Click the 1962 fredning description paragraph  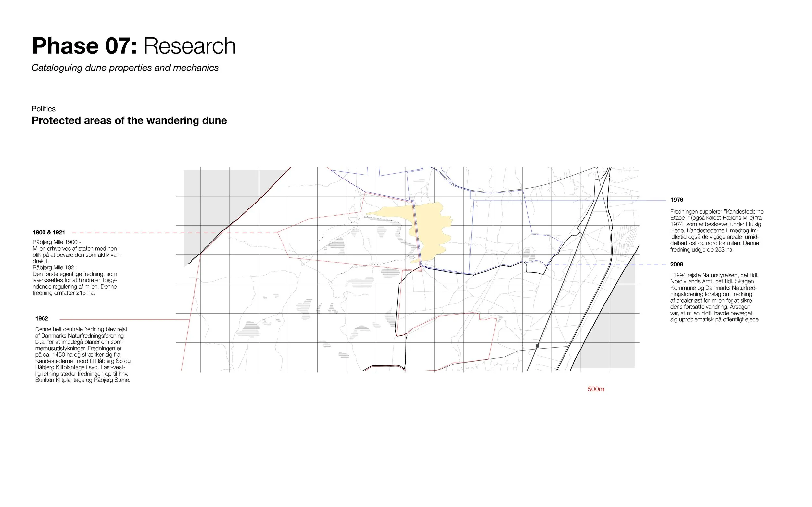[82, 354]
